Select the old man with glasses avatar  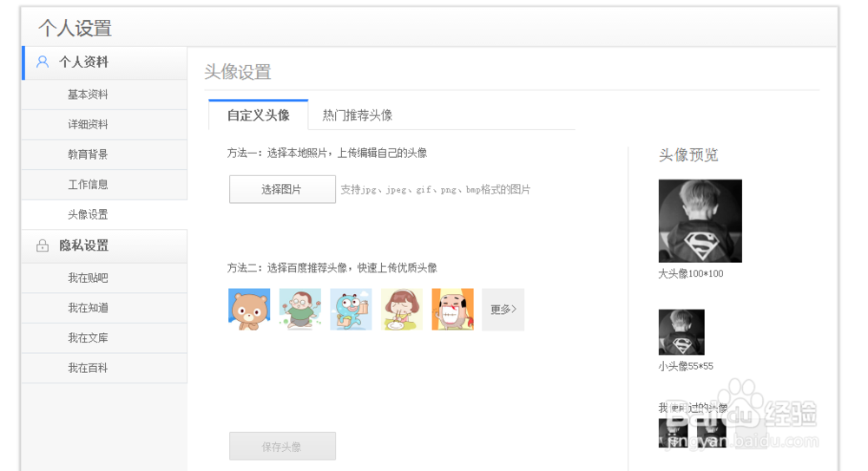point(300,310)
